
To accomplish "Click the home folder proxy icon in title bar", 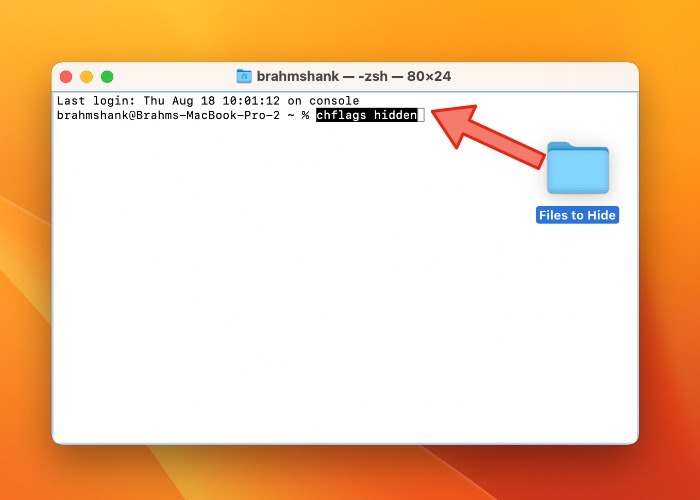I will (244, 76).
